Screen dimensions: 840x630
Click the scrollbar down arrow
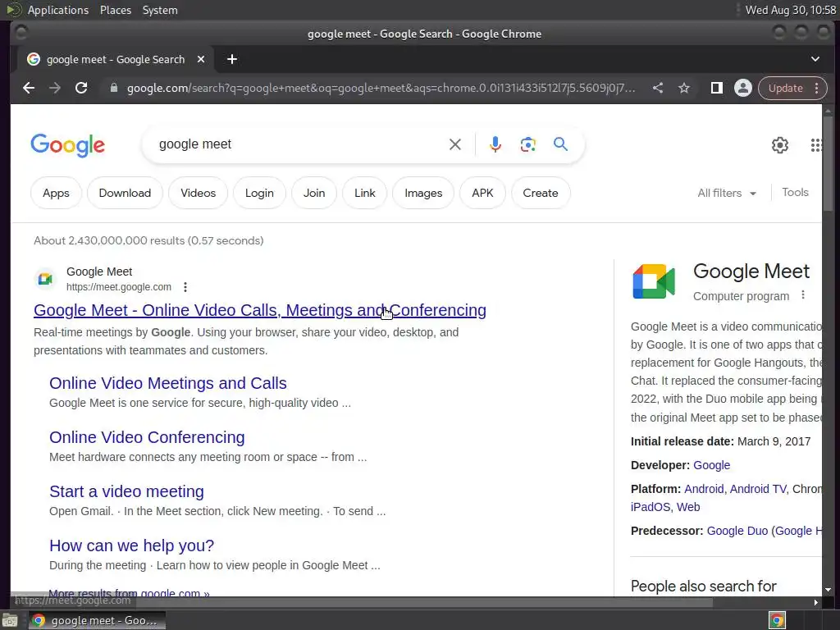click(829, 590)
